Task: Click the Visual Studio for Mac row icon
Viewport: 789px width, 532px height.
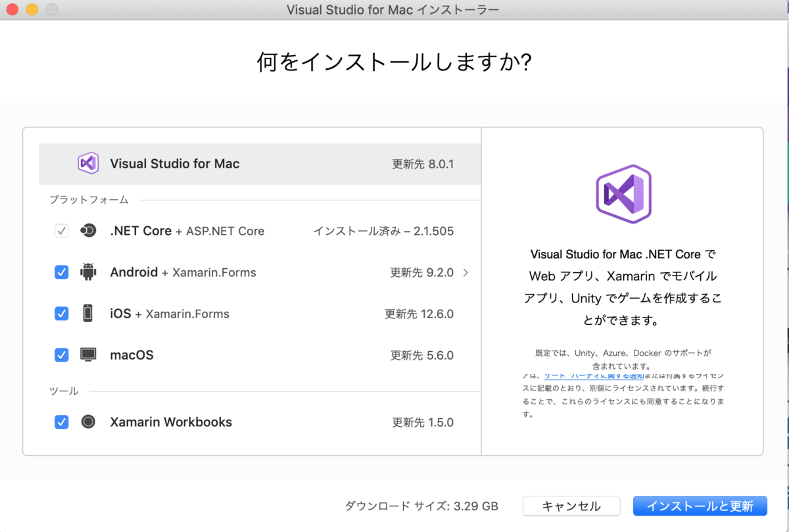Action: click(x=88, y=163)
